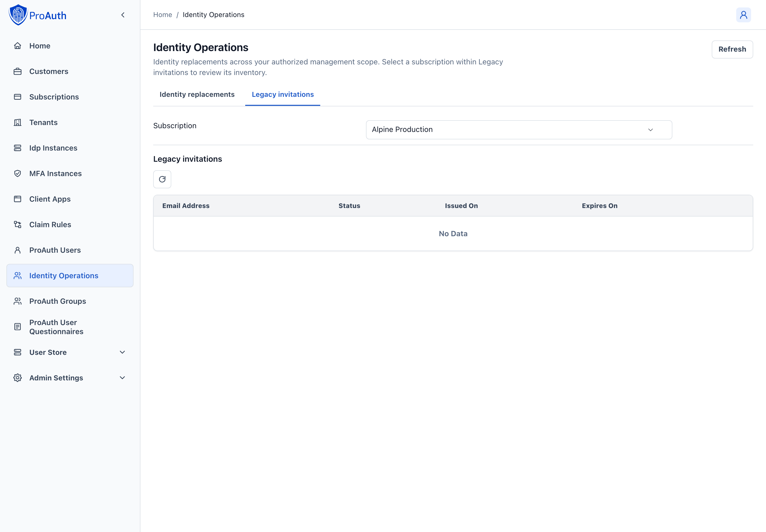Image resolution: width=766 pixels, height=532 pixels.
Task: Follow the Home breadcrumb link
Action: click(x=163, y=15)
